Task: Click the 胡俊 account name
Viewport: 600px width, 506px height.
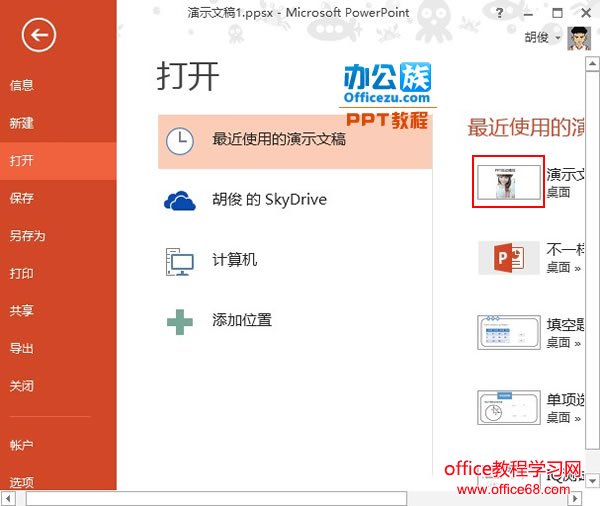Action: pos(536,38)
